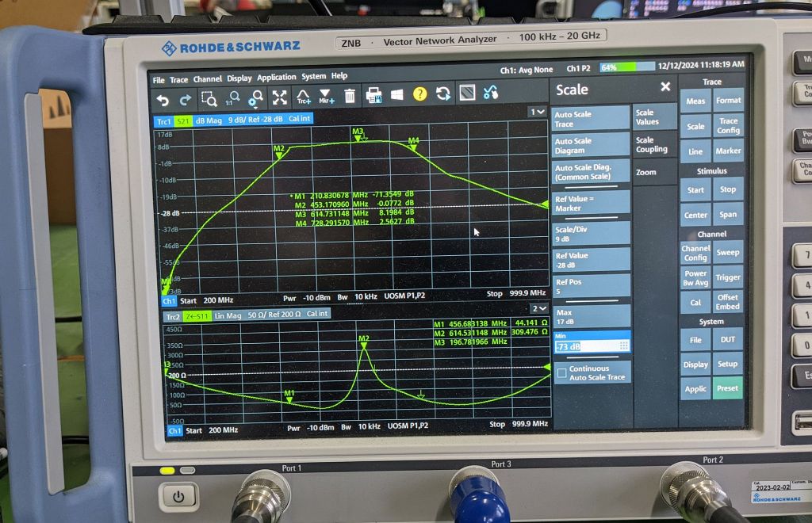812x523 pixels.
Task: Click the undo arrow in the toolbar
Action: pyautogui.click(x=163, y=98)
